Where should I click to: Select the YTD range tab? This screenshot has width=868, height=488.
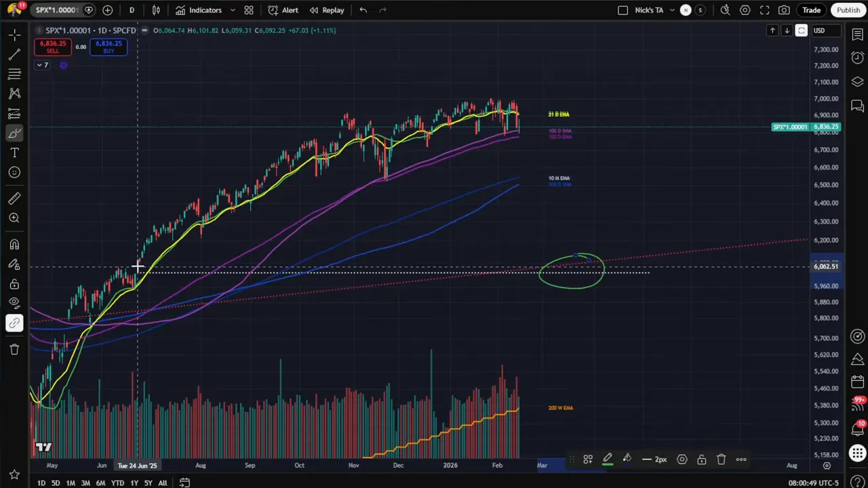tap(117, 483)
